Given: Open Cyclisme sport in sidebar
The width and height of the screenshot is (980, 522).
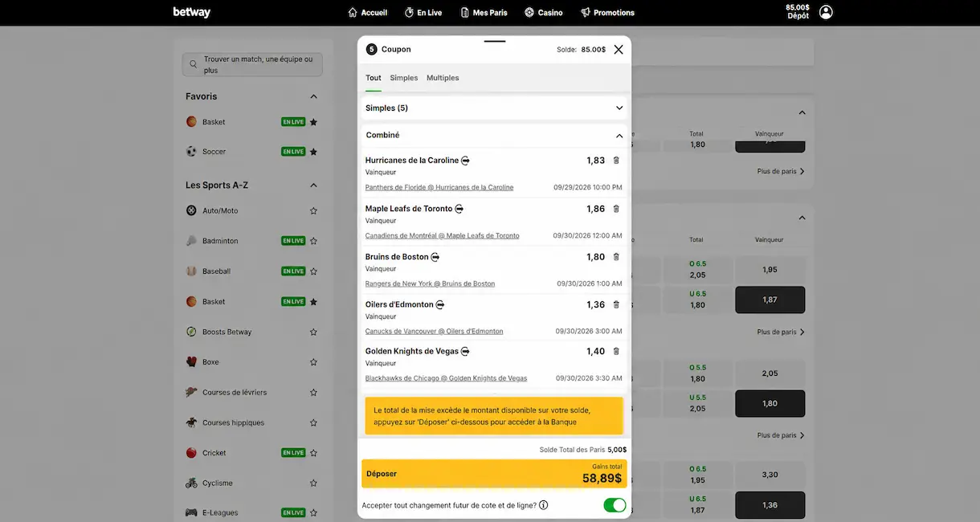Looking at the screenshot, I should (x=218, y=483).
